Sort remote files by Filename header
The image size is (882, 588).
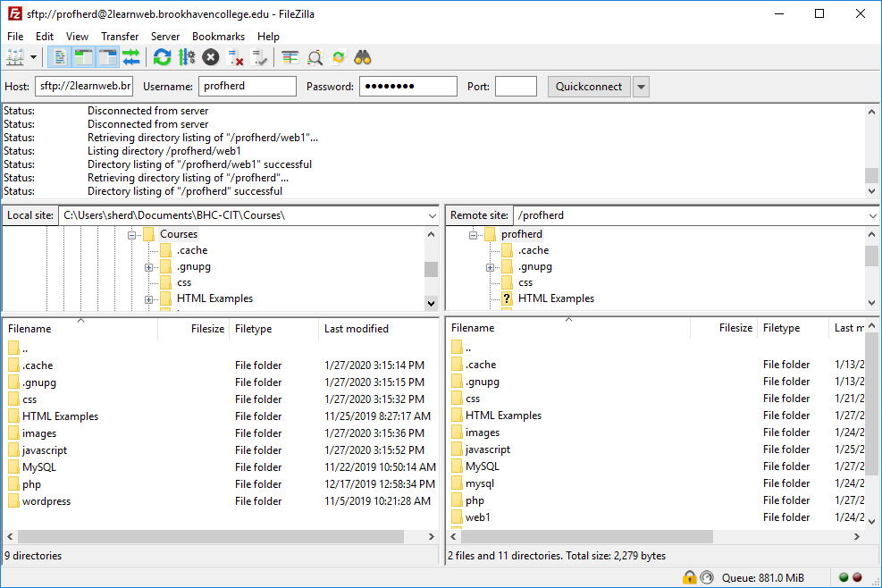click(x=568, y=328)
